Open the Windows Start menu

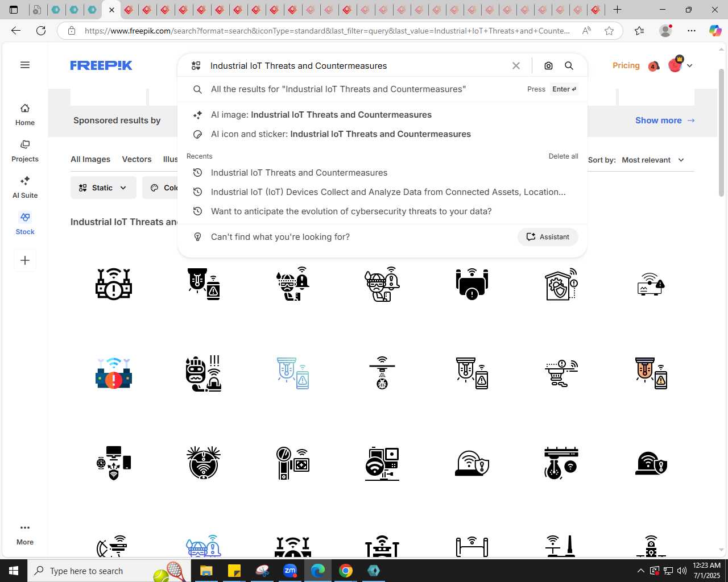pyautogui.click(x=14, y=571)
